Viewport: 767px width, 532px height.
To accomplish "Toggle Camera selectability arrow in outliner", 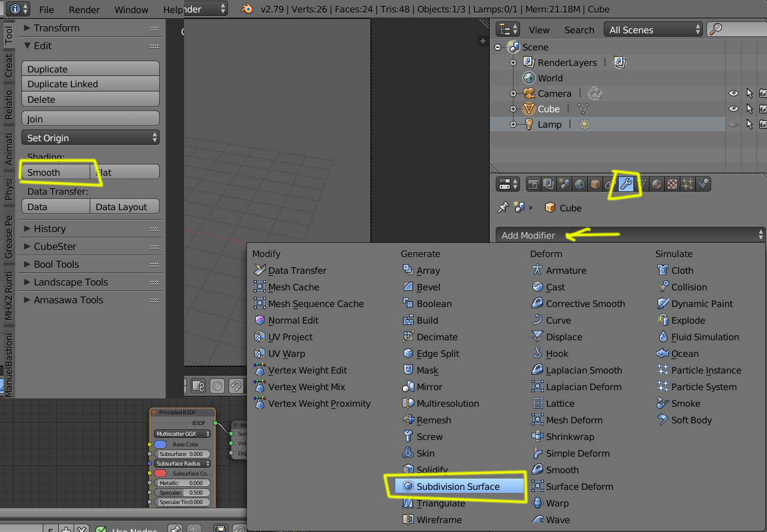I will click(x=749, y=93).
